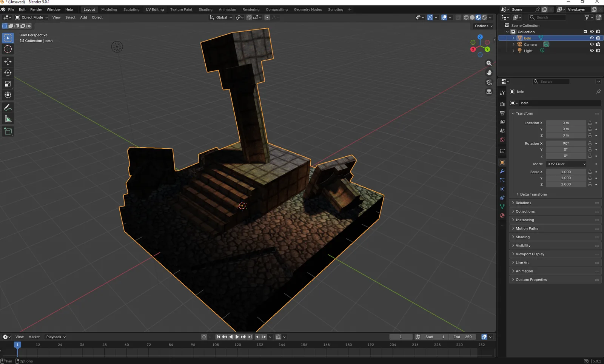
Task: Click the pan view hand icon
Action: click(x=489, y=72)
